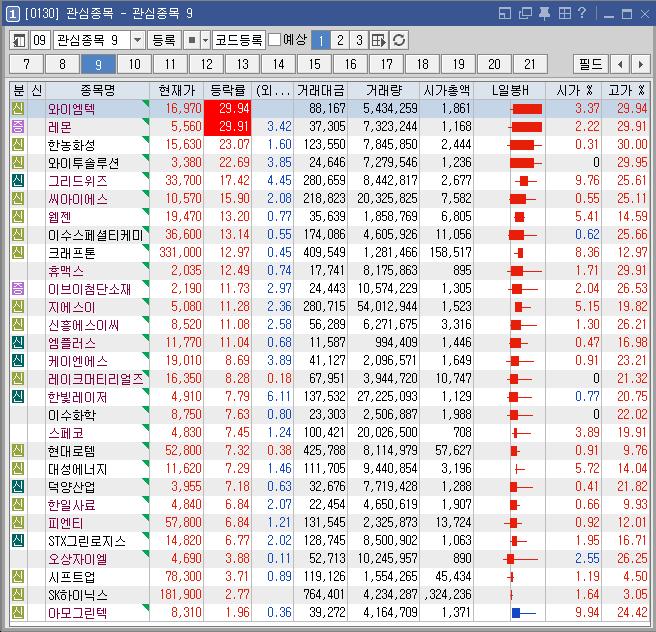Sort by the 거래량 column header

coord(384,90)
